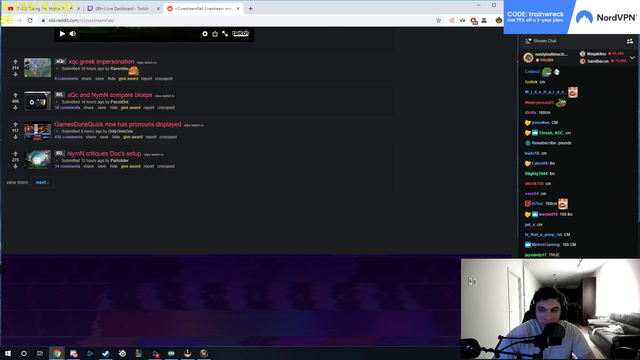
Task: Open 'GamesDoneQuick now has pronouns displayed' link
Action: click(x=118, y=124)
